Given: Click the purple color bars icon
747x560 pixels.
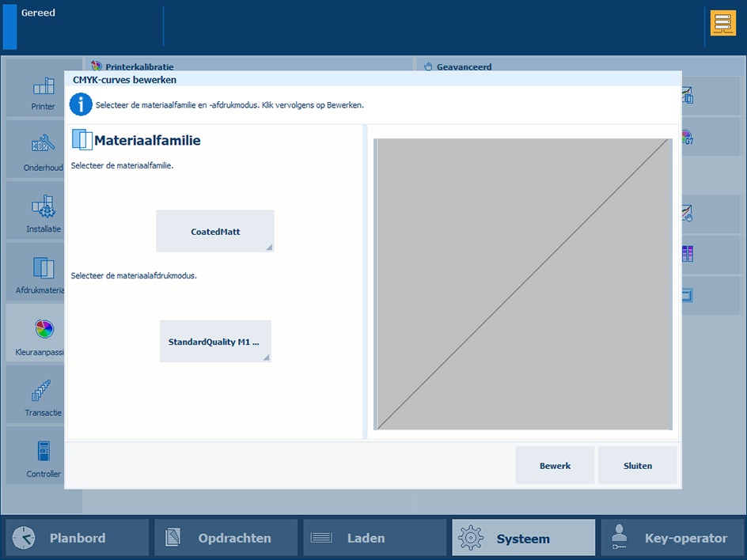Looking at the screenshot, I should point(688,254).
